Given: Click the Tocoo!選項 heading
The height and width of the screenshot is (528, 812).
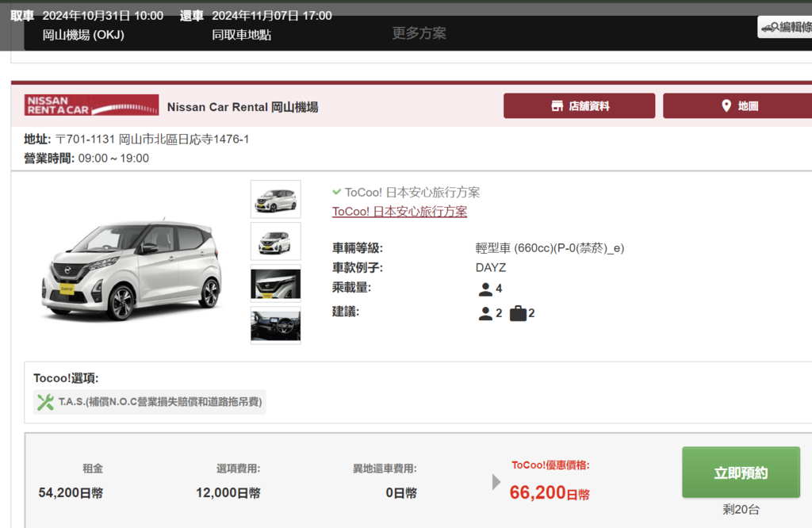Looking at the screenshot, I should coord(66,378).
